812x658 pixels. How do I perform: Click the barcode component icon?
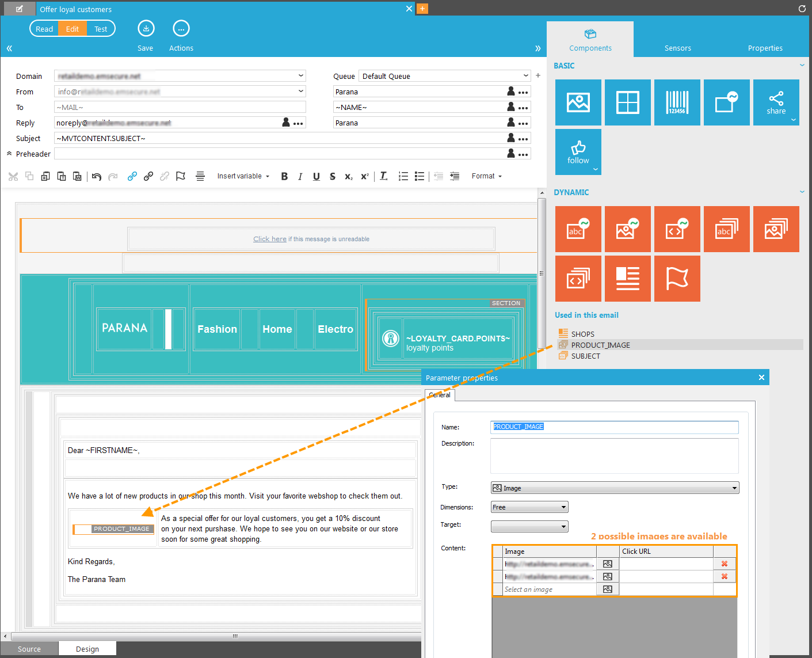[x=677, y=102]
